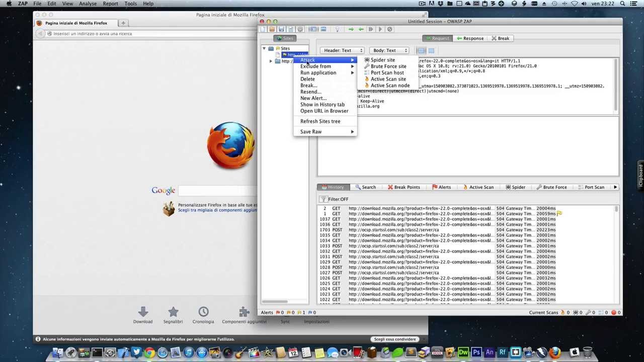Open Photoshop from the Dock
Image resolution: width=644 pixels, height=362 pixels.
pyautogui.click(x=476, y=352)
